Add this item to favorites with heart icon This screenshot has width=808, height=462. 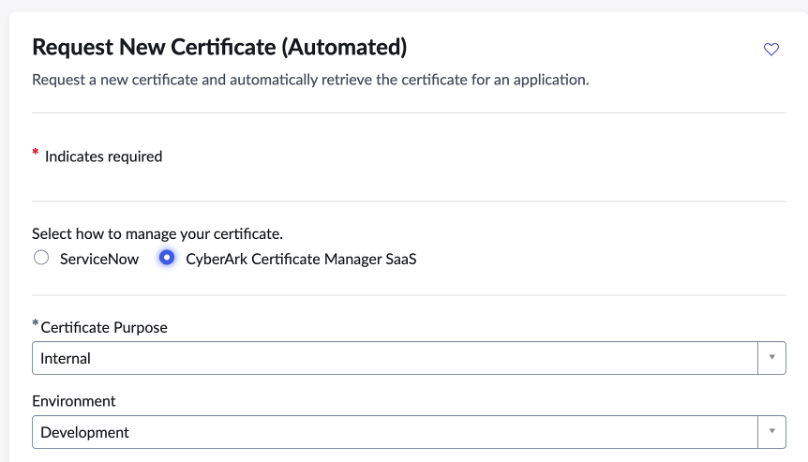pyautogui.click(x=771, y=49)
